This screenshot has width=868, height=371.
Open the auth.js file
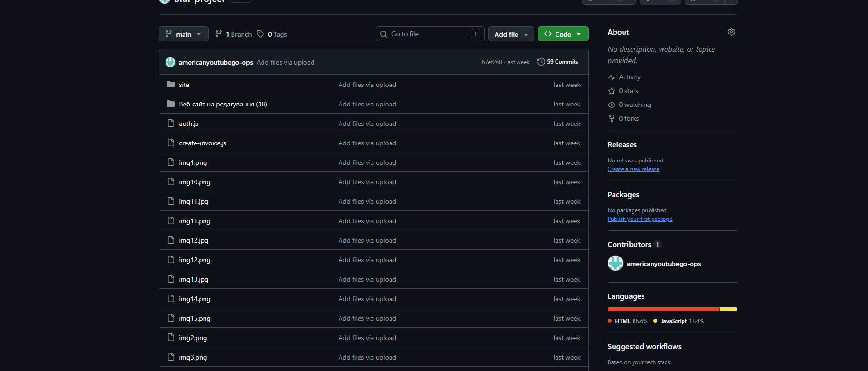click(x=188, y=124)
